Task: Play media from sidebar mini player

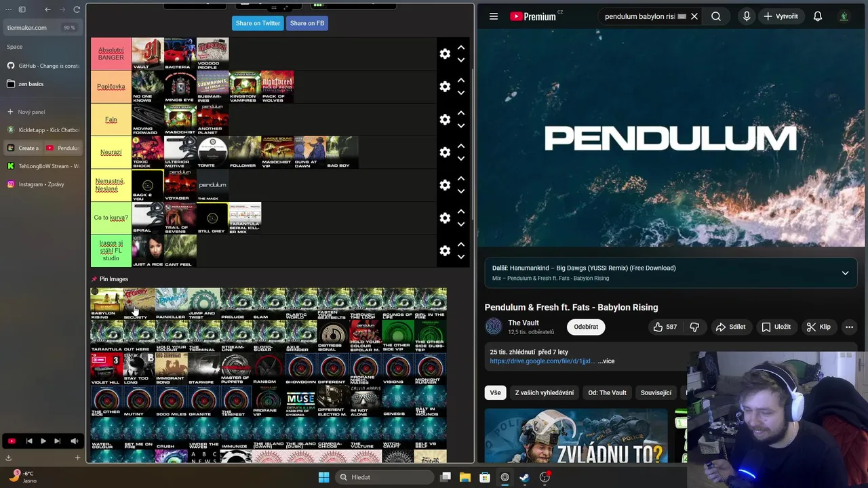Action: tap(43, 441)
